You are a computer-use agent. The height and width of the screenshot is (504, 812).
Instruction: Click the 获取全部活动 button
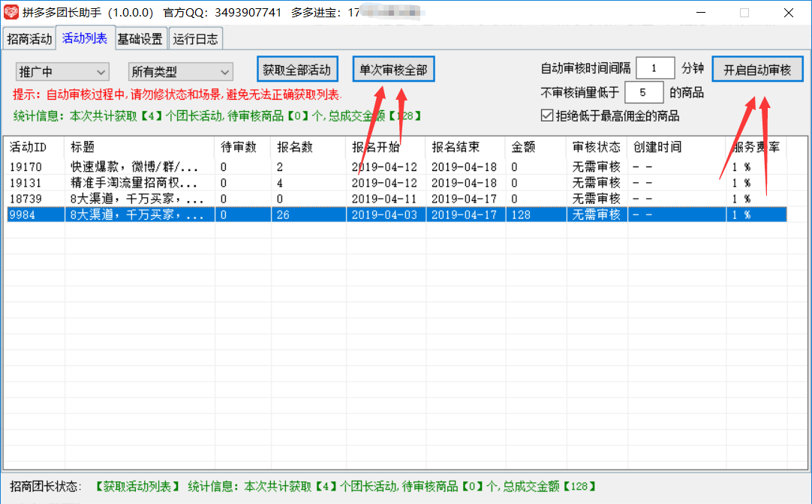[296, 70]
